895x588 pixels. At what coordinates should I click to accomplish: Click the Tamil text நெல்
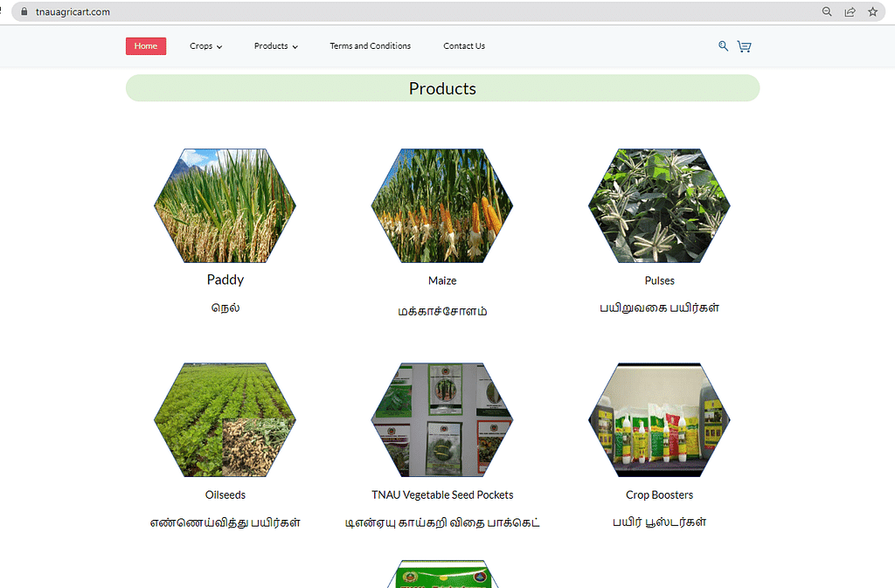pos(225,308)
